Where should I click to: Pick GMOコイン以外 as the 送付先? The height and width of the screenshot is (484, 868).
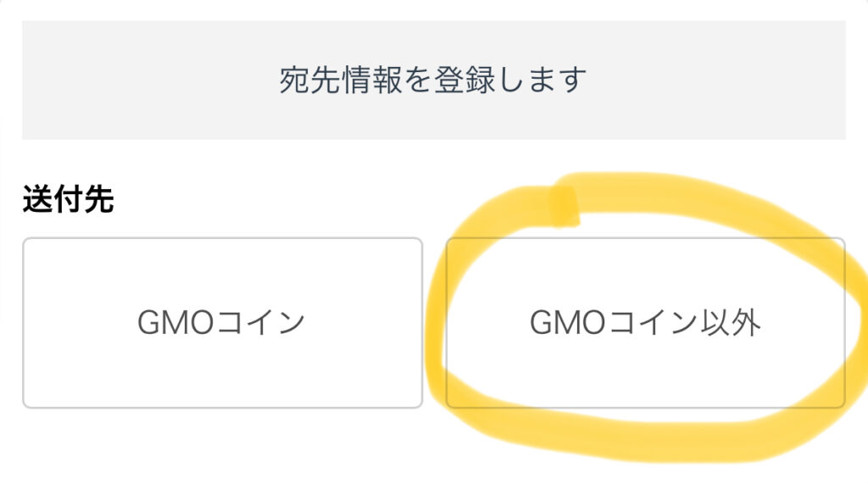645,323
